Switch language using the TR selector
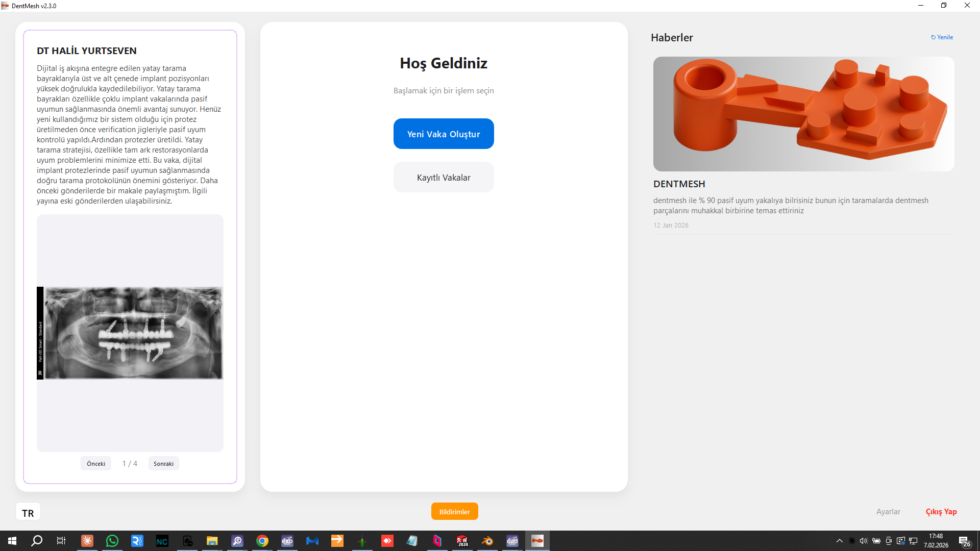Image resolution: width=980 pixels, height=551 pixels. pos(28,513)
